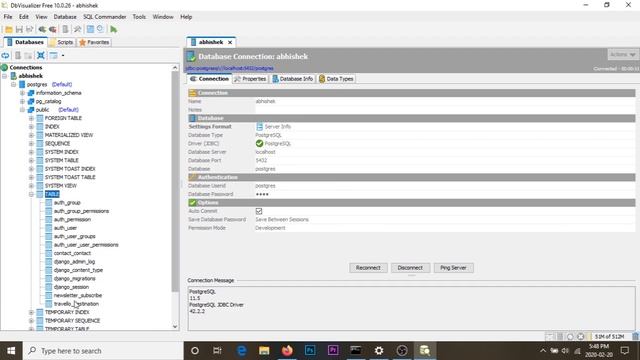Image resolution: width=640 pixels, height=360 pixels.
Task: Open the Database Info tab
Action: [x=293, y=79]
